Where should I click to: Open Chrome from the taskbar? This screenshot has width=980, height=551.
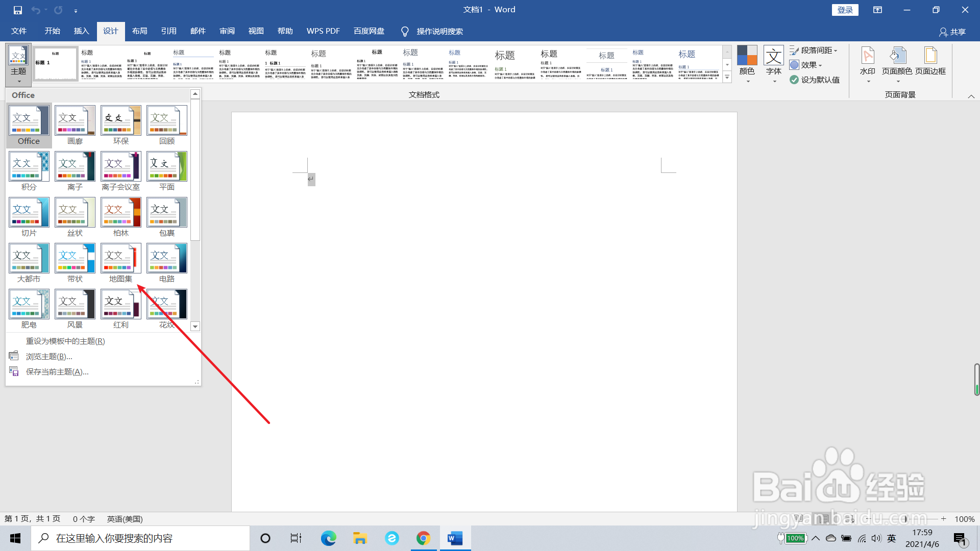pos(423,538)
